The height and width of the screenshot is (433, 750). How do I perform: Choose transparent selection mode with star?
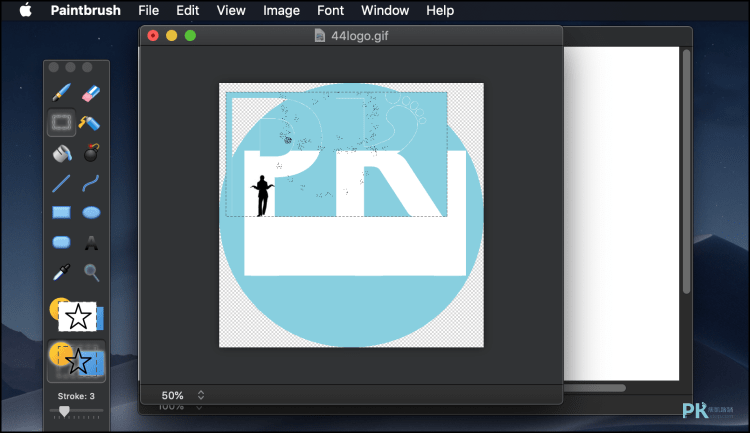tap(77, 361)
